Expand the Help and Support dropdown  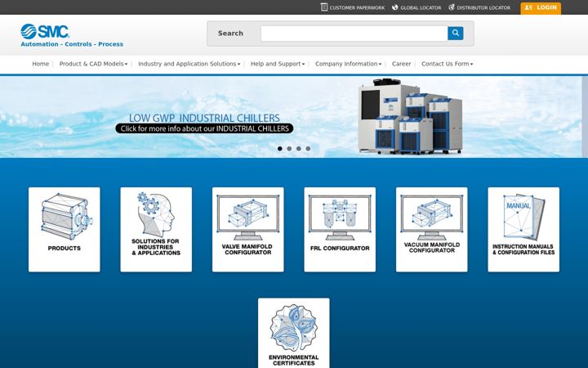point(278,64)
